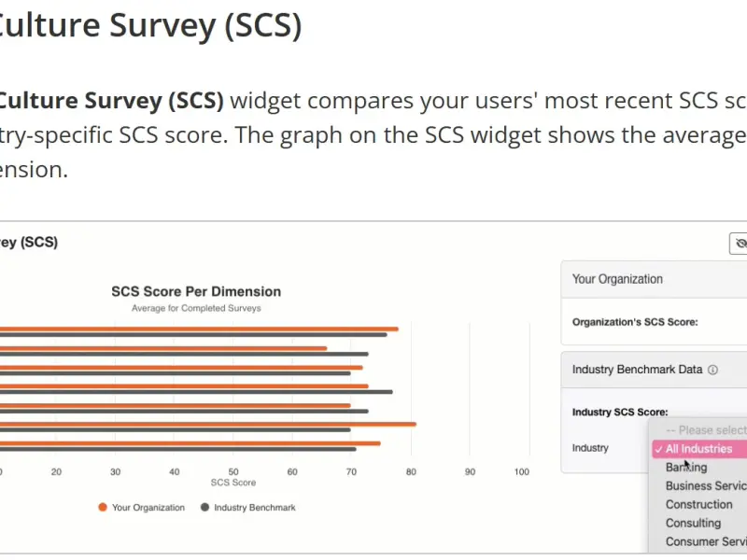Choose the Please select placeholder option

705,430
